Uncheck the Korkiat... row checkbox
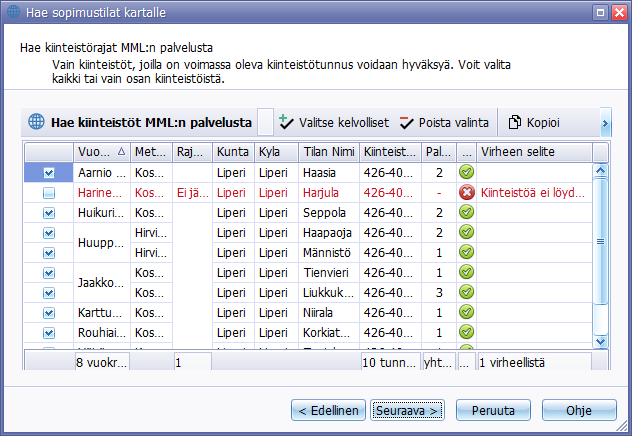 49,333
